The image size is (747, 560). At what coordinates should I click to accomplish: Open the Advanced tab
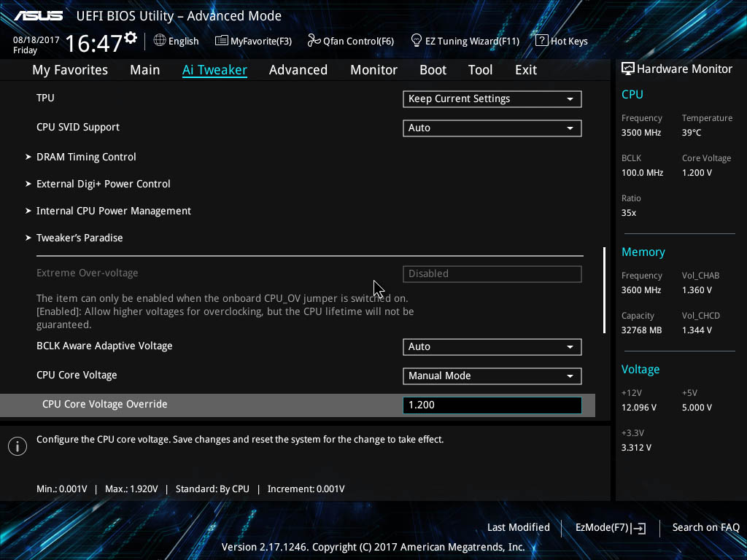point(298,70)
